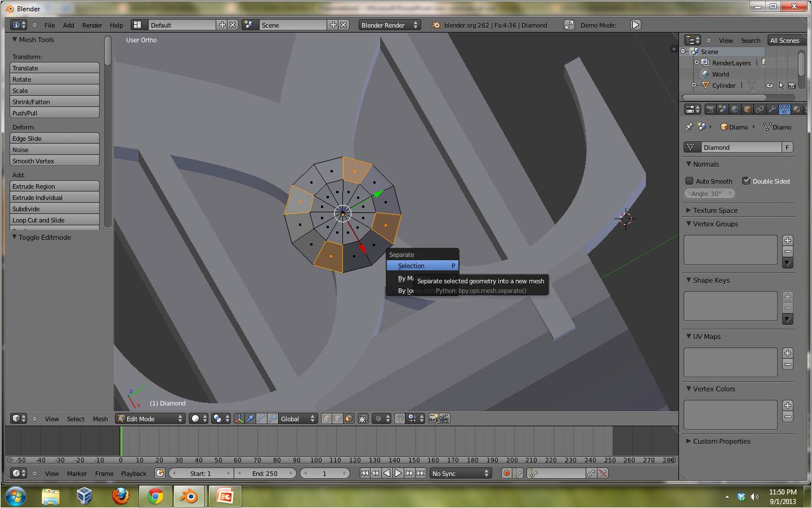Open the viewport shading mode dropdown
Screen dimensions: 812x508
coord(199,418)
